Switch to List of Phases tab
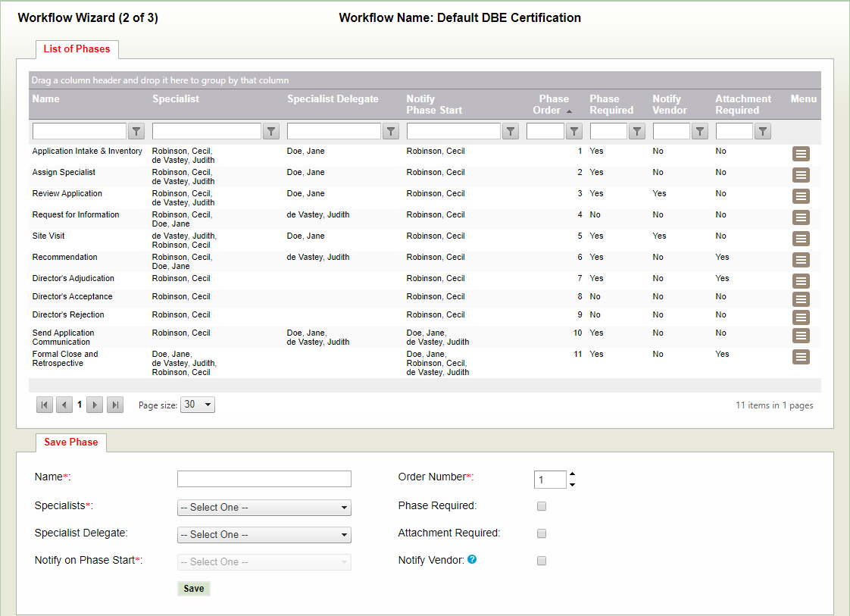The height and width of the screenshot is (616, 850). pos(77,49)
